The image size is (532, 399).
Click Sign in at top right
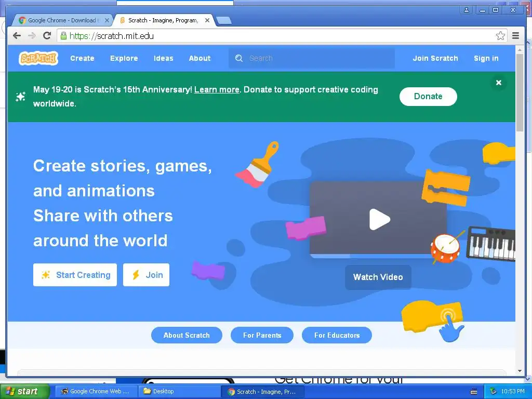(x=486, y=58)
